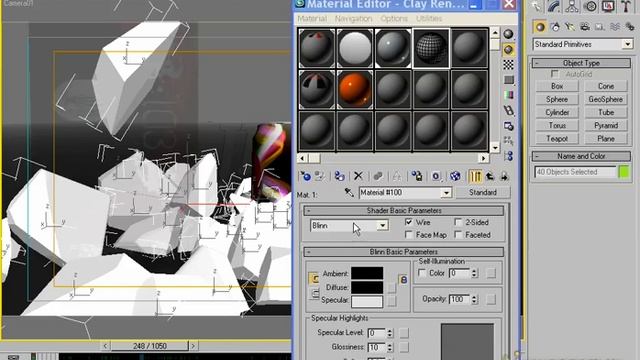Open Material Effects Channel button
The height and width of the screenshot is (360, 640).
tap(436, 176)
